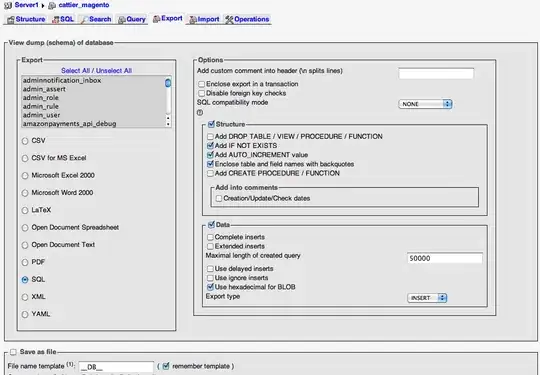Enable Enclose export in a transaction
The width and height of the screenshot is (540, 375).
click(201, 84)
